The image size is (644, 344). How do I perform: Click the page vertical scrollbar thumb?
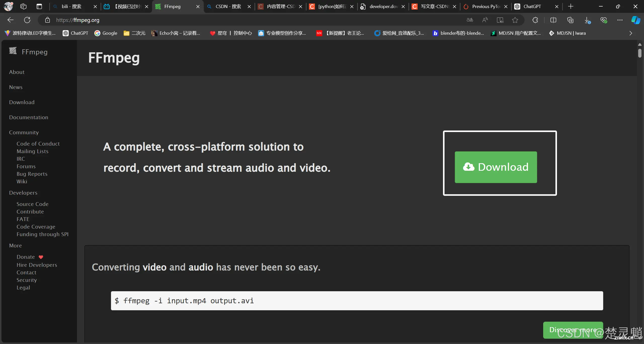[x=639, y=53]
